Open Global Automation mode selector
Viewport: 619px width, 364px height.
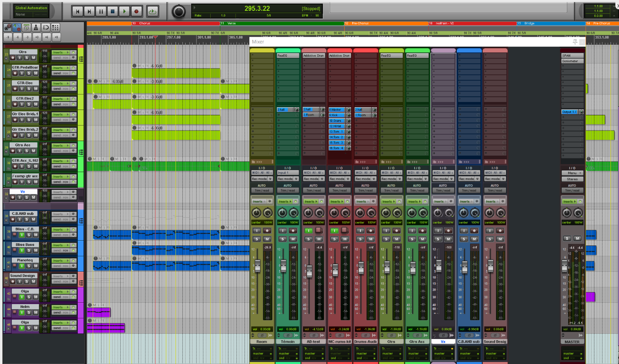31,11
